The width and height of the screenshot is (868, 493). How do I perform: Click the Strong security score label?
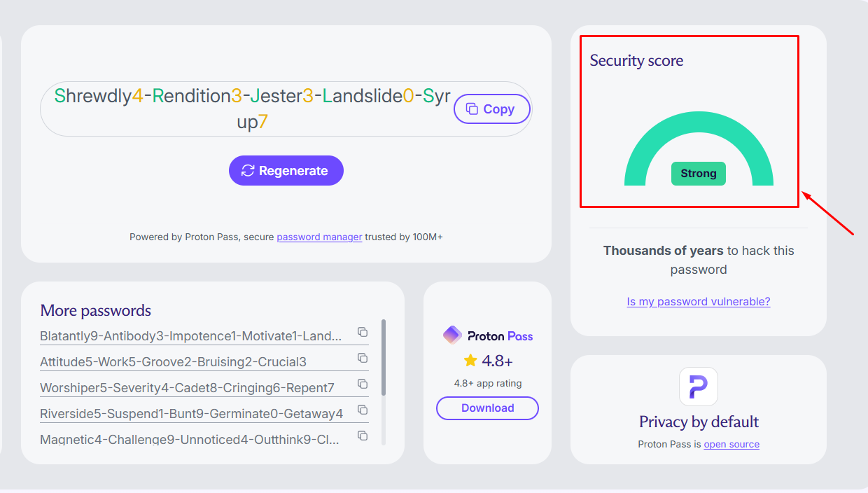click(x=698, y=173)
